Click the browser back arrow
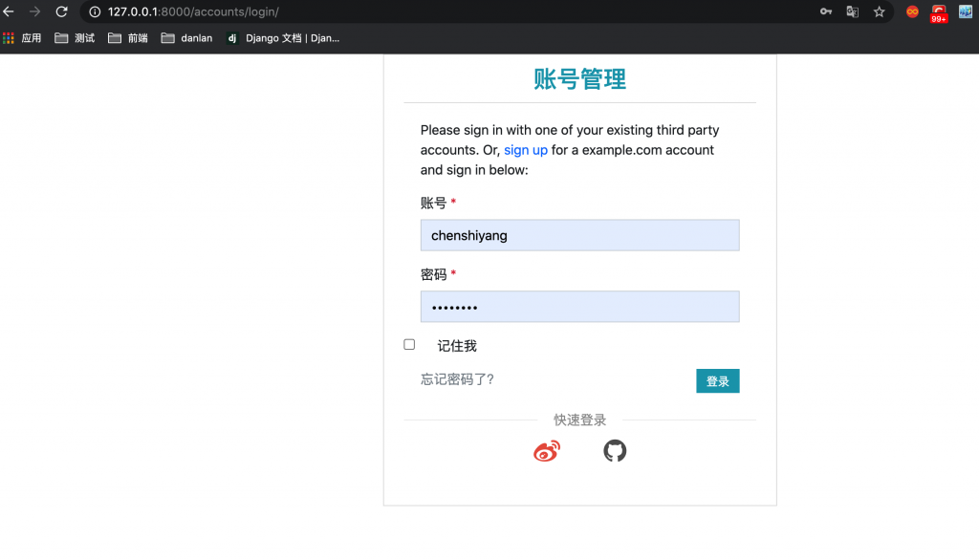The image size is (979, 560). [x=9, y=11]
